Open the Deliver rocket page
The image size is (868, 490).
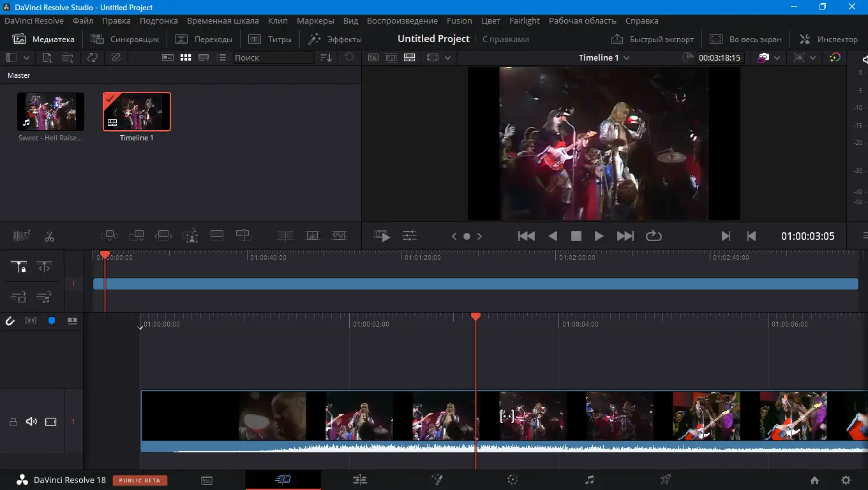[666, 480]
